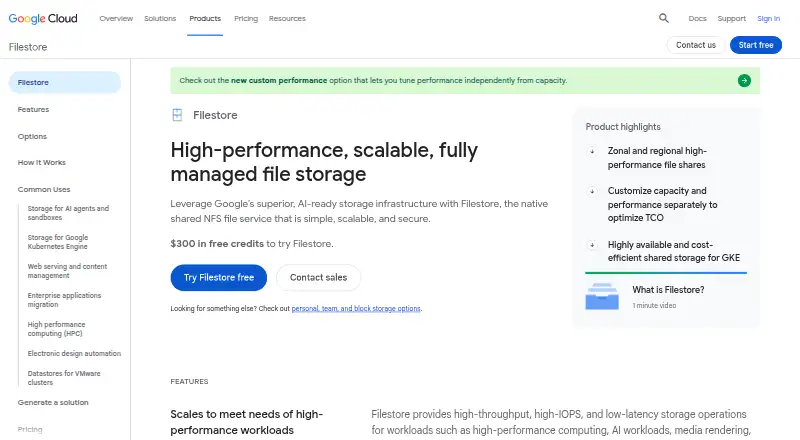This screenshot has height=440, width=800.
Task: Click the Contact us button
Action: coord(696,45)
